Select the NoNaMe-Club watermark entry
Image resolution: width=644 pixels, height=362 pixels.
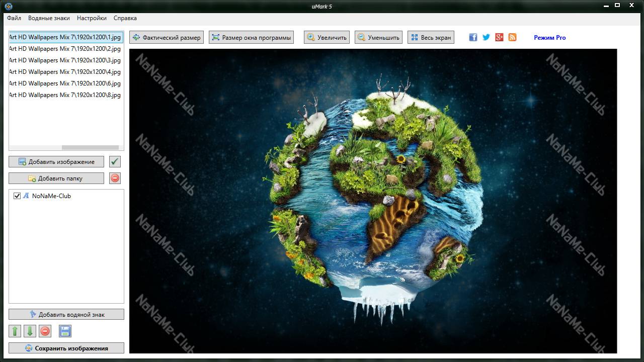[x=51, y=196]
